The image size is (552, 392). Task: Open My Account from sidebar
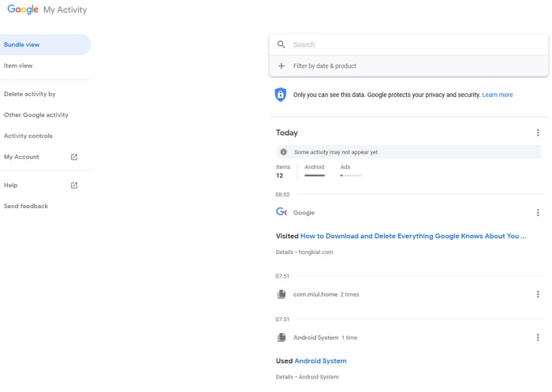21,157
